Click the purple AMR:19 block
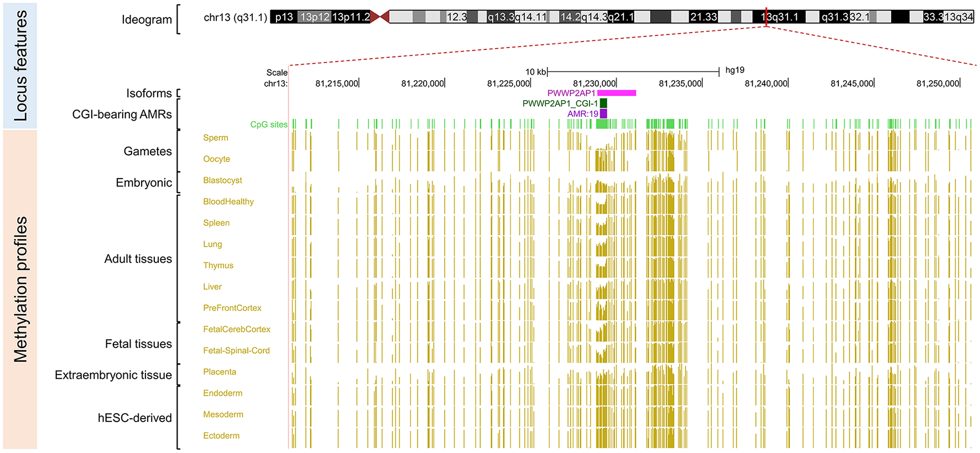 pos(603,114)
